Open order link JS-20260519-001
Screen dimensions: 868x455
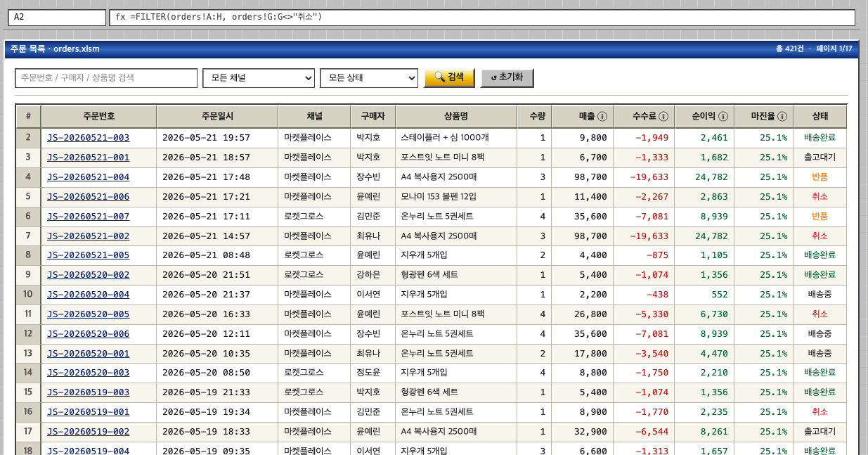point(88,412)
